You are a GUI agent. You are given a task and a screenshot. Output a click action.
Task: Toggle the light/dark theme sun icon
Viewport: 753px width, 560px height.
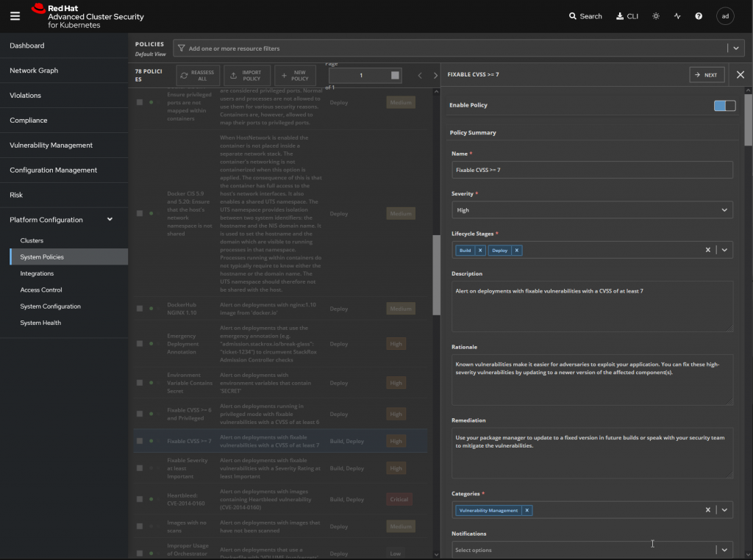pyautogui.click(x=655, y=16)
